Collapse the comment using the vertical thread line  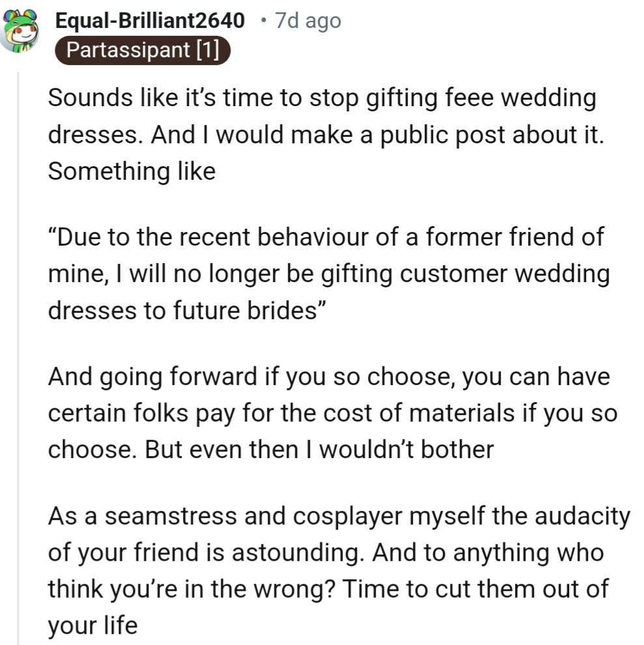tap(19, 358)
